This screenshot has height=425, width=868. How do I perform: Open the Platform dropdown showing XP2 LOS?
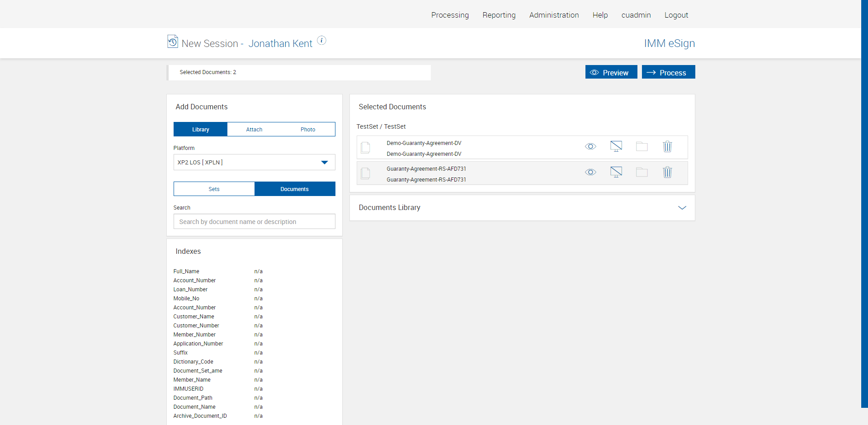pos(254,163)
